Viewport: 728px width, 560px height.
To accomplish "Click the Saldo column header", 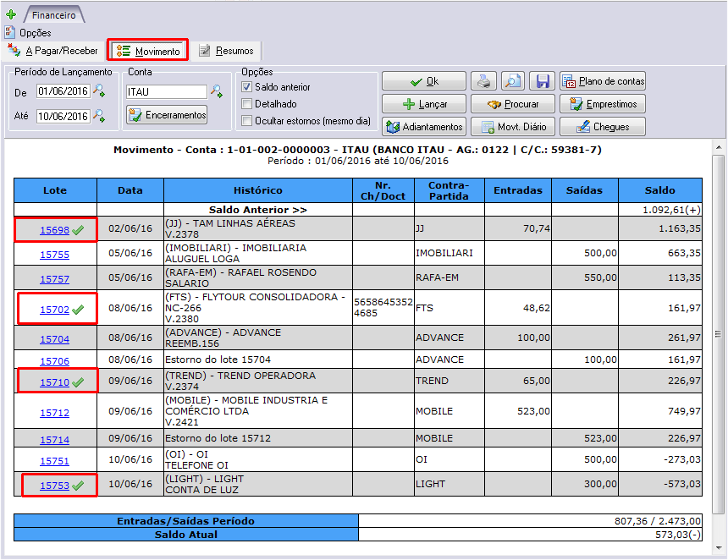I will 659,190.
